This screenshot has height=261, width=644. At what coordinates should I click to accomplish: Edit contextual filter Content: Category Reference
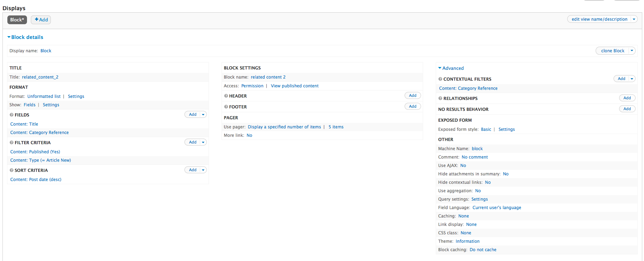(468, 88)
